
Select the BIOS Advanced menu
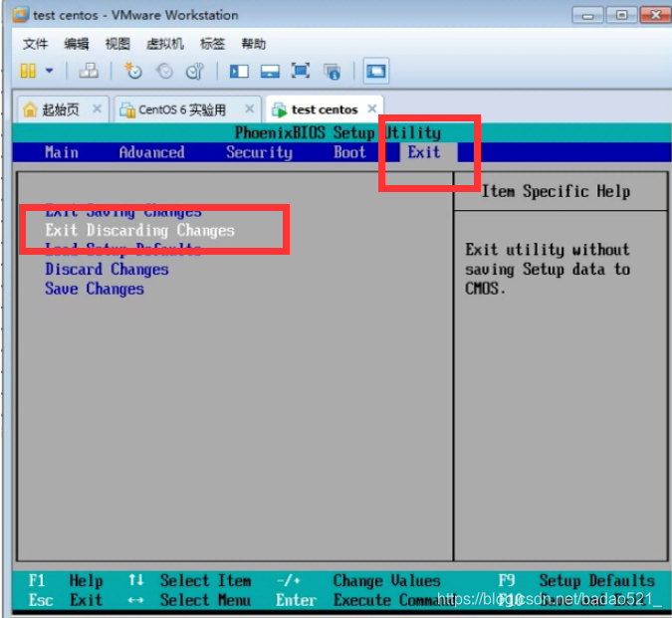tap(151, 152)
